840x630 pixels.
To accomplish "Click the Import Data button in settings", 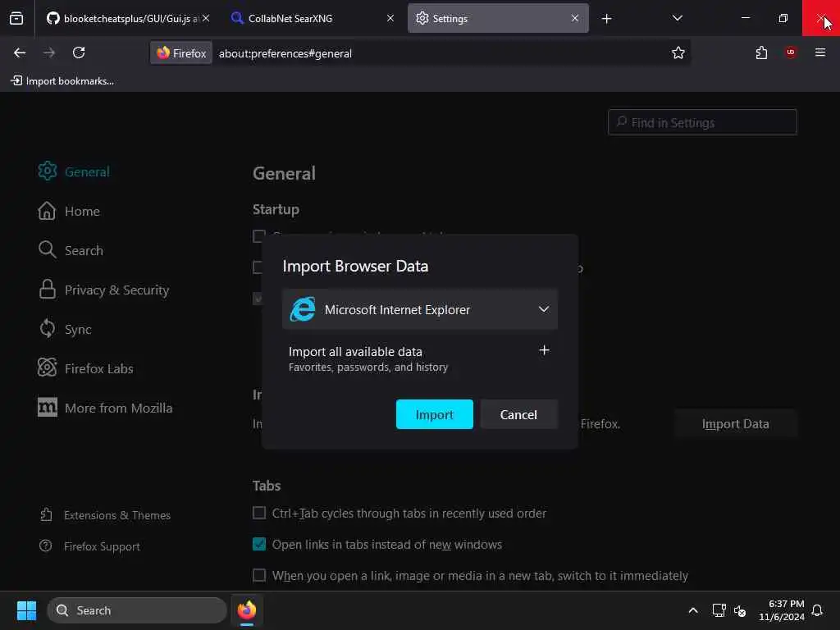I will click(735, 424).
